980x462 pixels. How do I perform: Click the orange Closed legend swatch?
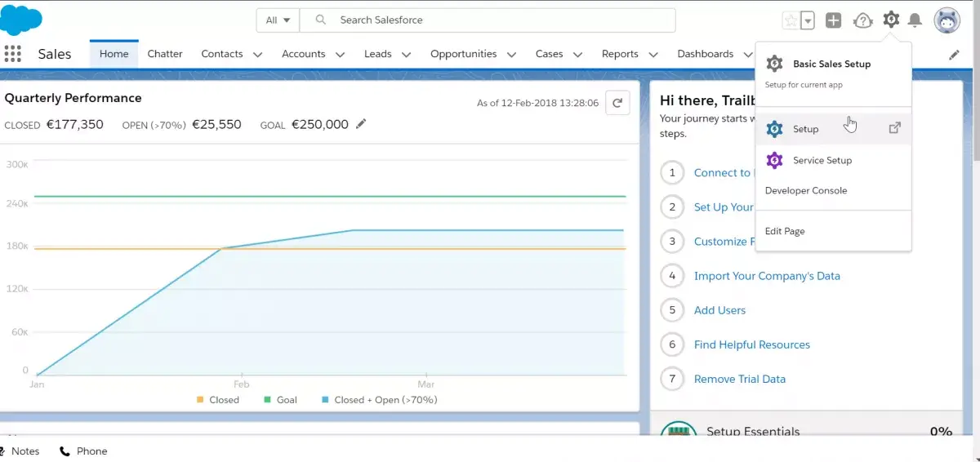point(200,400)
